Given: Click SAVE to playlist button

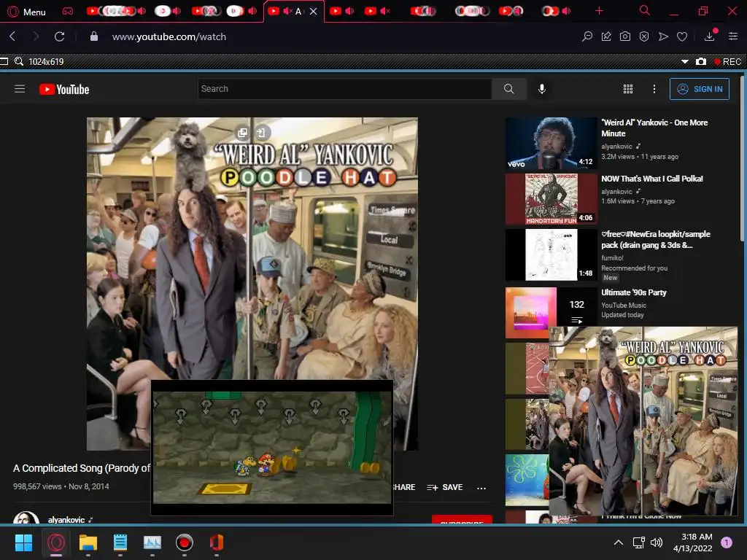Looking at the screenshot, I should click(x=445, y=487).
